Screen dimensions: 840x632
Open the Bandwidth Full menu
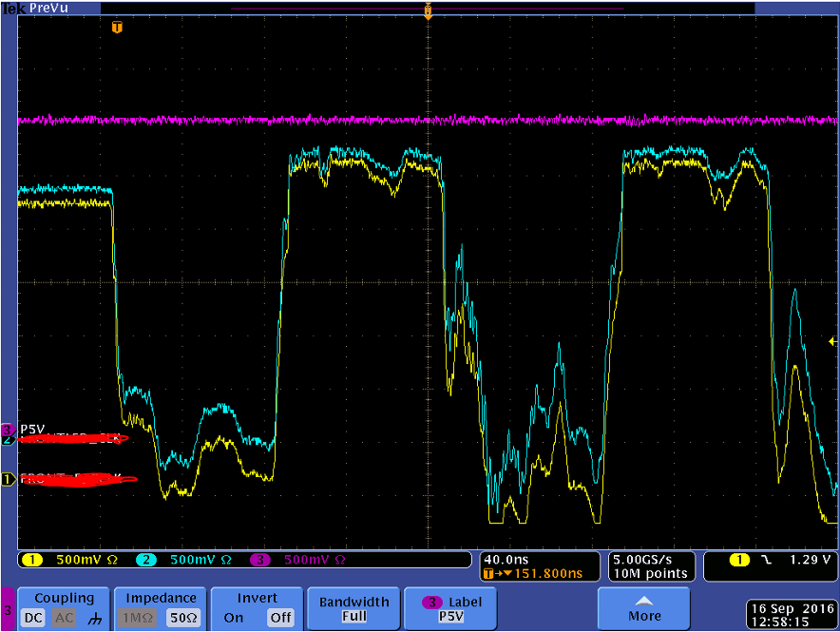(354, 609)
